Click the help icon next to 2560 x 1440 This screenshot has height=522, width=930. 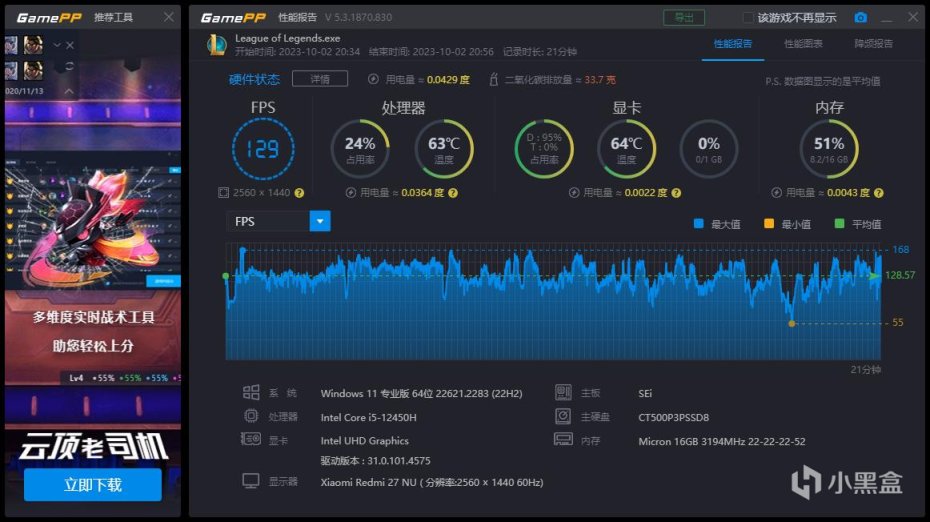pos(300,193)
